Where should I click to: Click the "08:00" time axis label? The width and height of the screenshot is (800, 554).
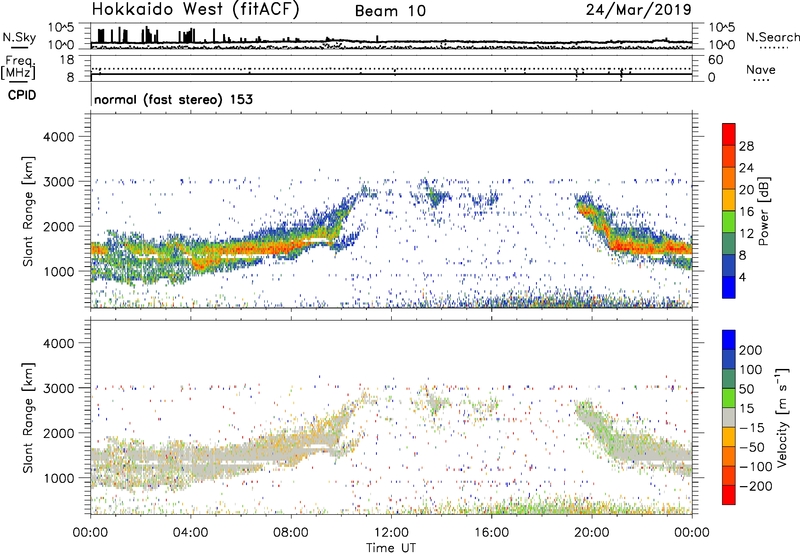click(291, 533)
